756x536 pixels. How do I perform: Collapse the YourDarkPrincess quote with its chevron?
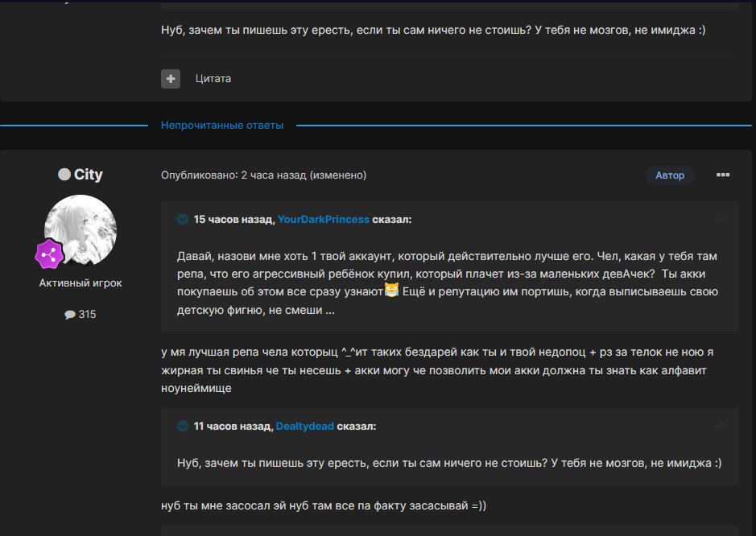[183, 219]
